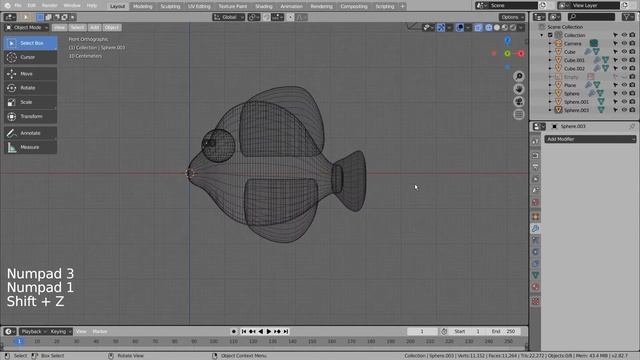
Task: Click current frame number field
Action: 422,331
